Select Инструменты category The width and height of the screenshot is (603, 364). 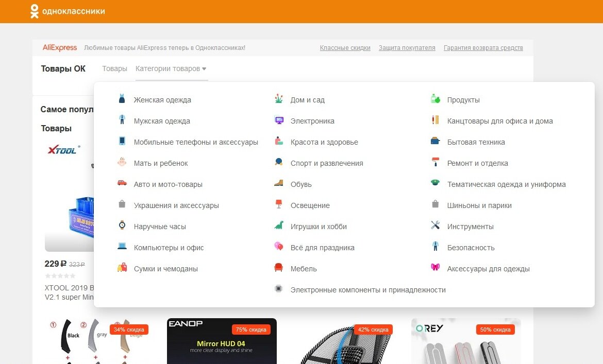(x=471, y=227)
